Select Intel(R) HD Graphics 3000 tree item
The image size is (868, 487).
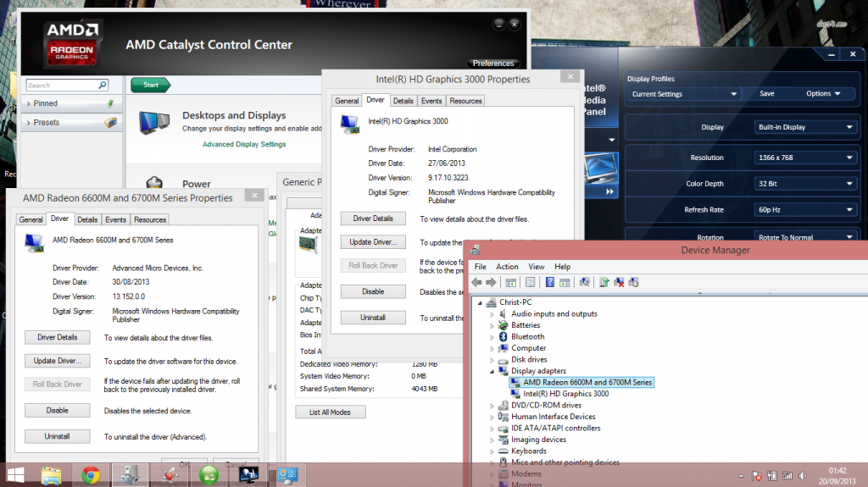click(565, 394)
